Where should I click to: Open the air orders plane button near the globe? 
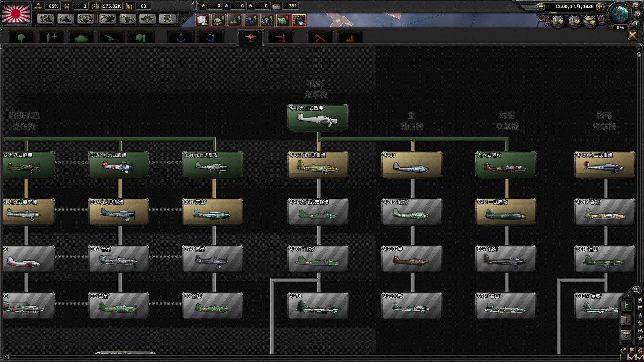coord(590,22)
